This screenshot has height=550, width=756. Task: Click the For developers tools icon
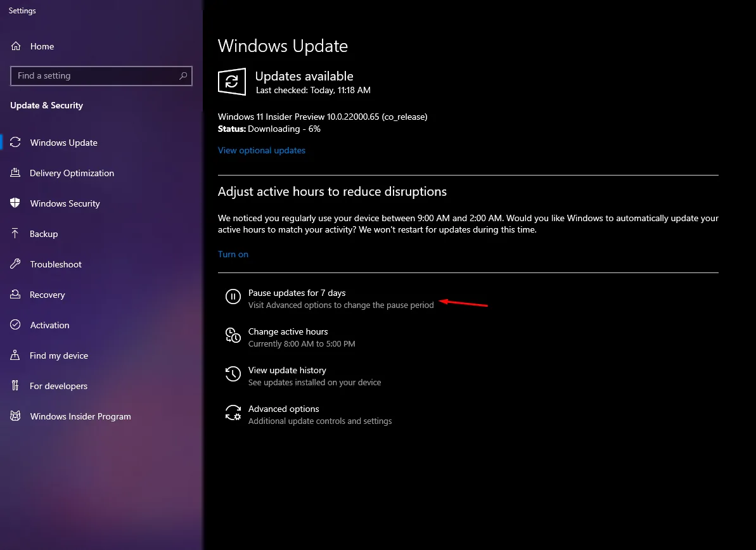(x=15, y=385)
